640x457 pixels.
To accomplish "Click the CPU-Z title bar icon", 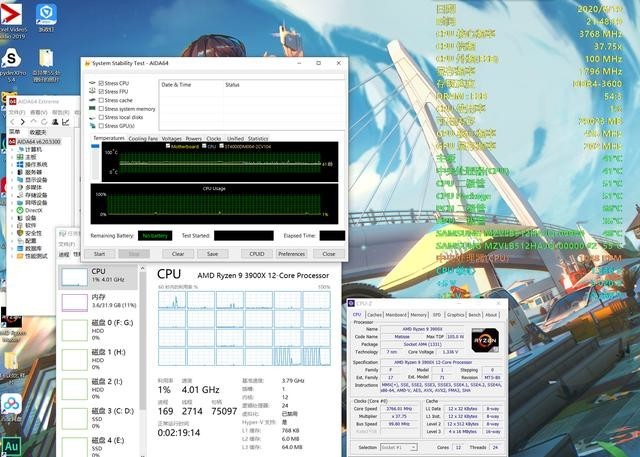I will pyautogui.click(x=351, y=304).
